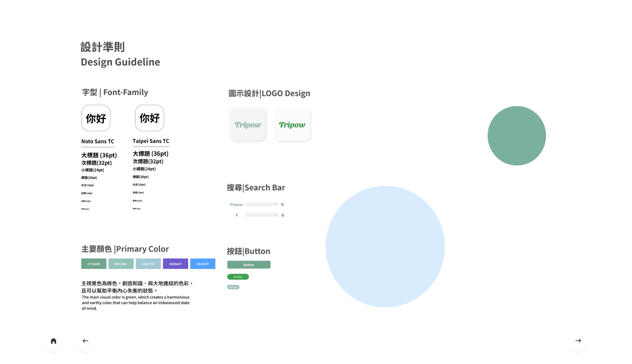Pick the blue #52A1FF swatch

tap(203, 264)
